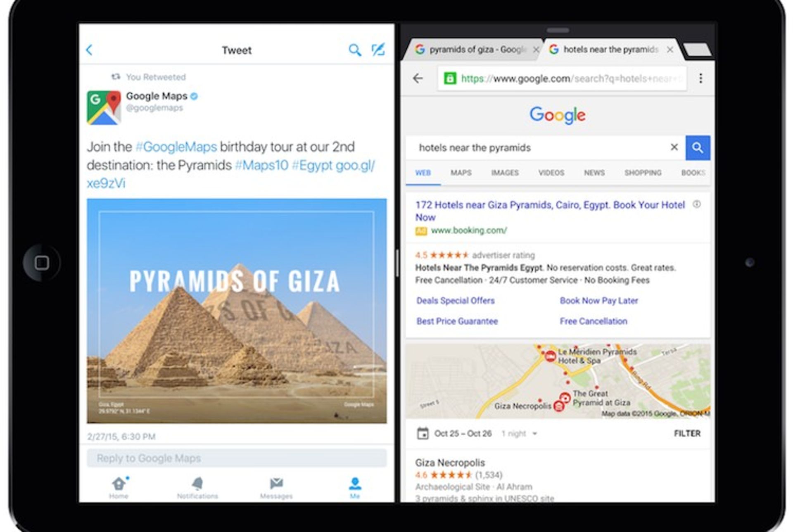The image size is (793, 532).
Task: Go to the Me profile tab
Action: (355, 488)
